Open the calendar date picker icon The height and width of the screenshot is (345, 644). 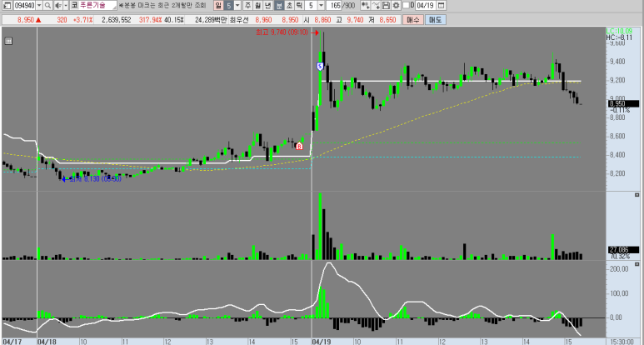[x=441, y=5]
